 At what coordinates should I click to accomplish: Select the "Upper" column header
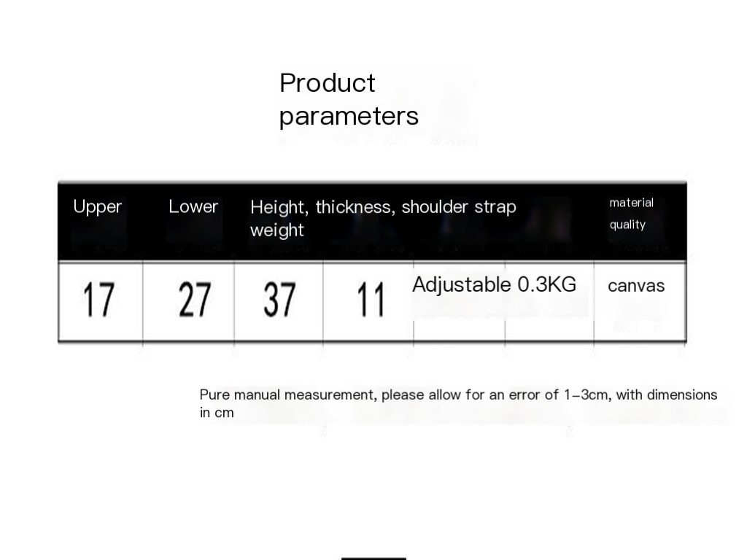97,207
